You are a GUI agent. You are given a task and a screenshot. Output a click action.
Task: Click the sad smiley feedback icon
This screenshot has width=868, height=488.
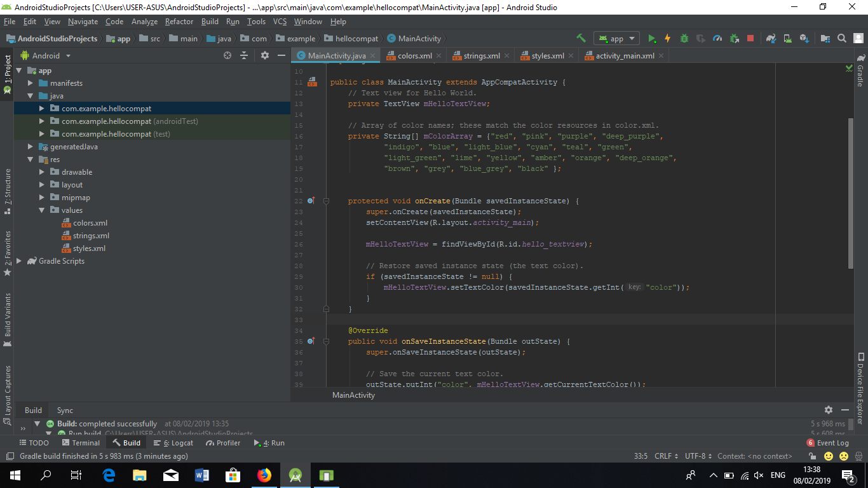click(x=844, y=456)
